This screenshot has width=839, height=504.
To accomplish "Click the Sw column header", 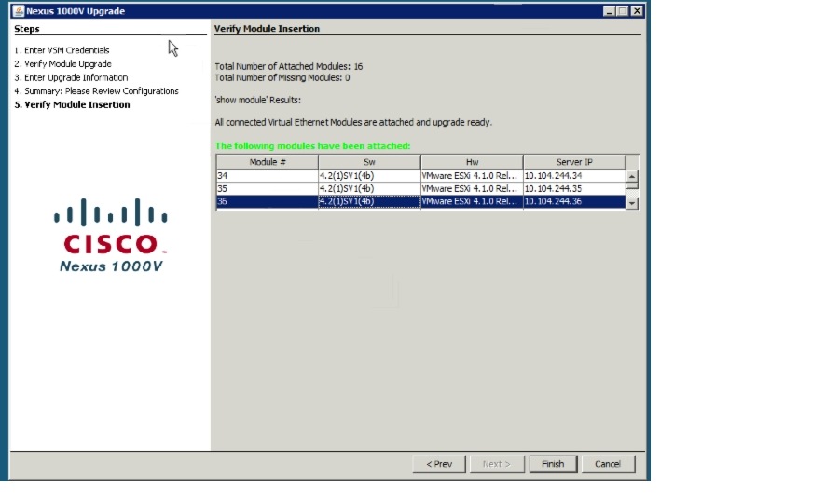I will [369, 162].
